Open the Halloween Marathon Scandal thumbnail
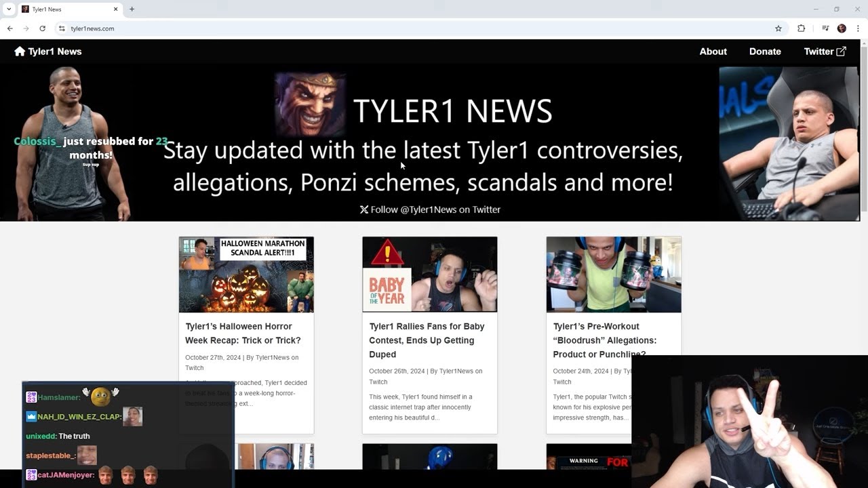This screenshot has width=868, height=488. point(246,274)
